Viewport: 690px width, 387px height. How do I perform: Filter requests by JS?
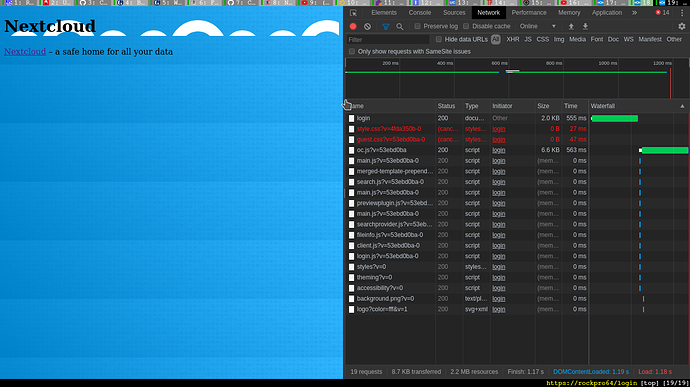[528, 39]
